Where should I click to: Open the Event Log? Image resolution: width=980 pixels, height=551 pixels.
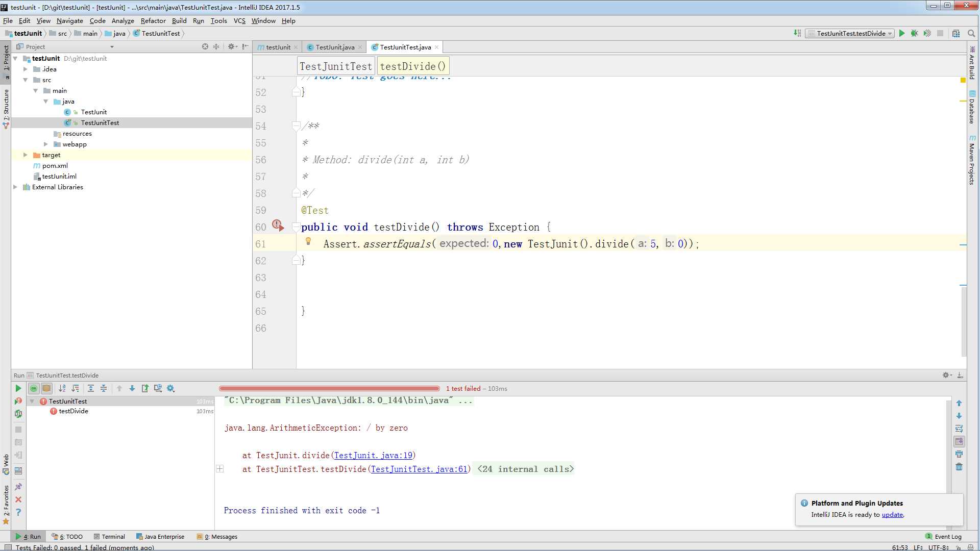click(x=944, y=537)
